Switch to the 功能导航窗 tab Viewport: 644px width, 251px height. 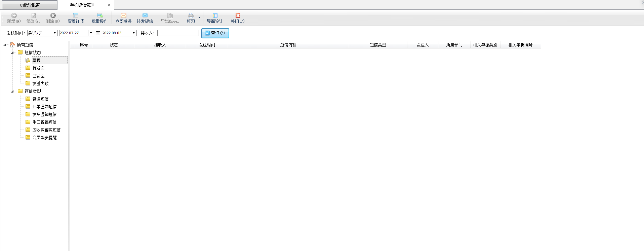(x=30, y=5)
